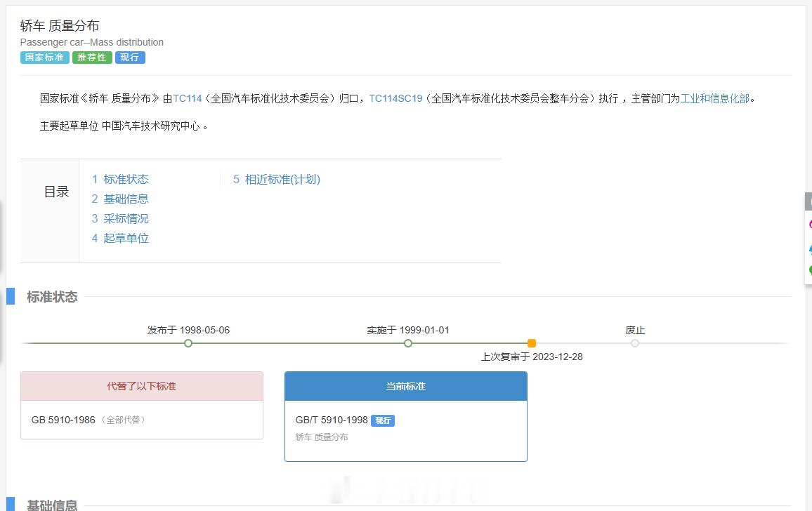This screenshot has width=812, height=511.
Task: Click the blue QQ share icon
Action: tap(809, 249)
